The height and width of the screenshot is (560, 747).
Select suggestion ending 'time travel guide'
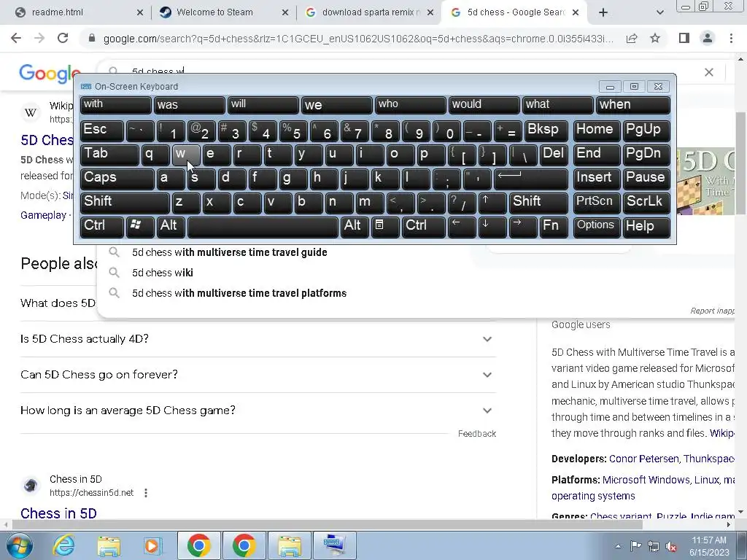(x=230, y=252)
